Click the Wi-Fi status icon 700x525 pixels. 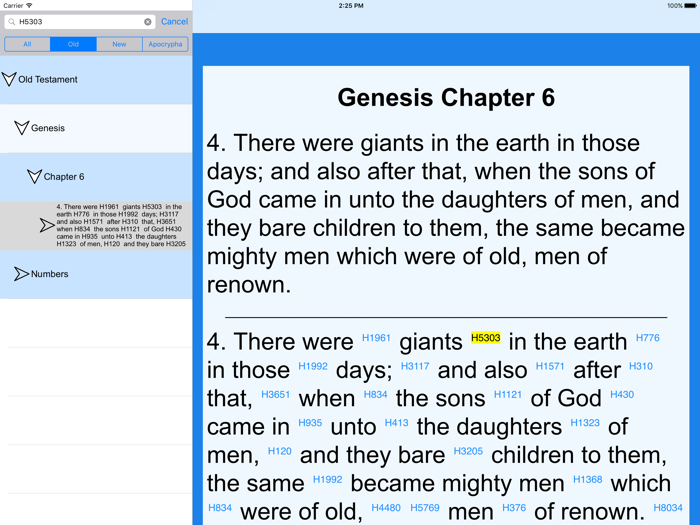[29, 5]
